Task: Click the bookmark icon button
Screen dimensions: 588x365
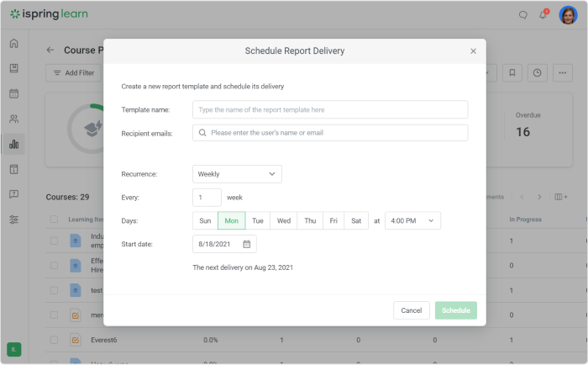Action: [512, 73]
